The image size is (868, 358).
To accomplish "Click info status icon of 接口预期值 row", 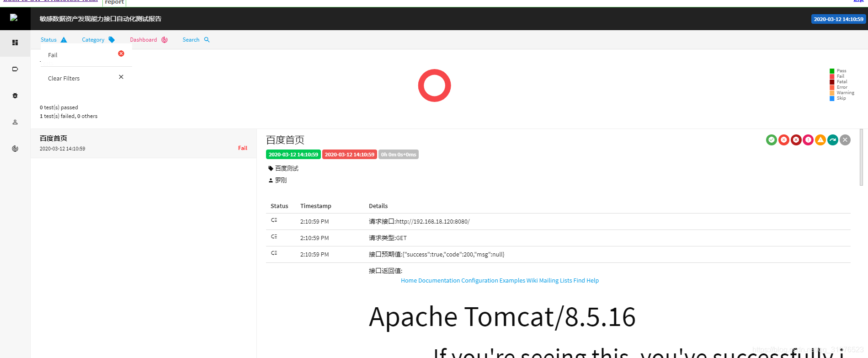I will 274,253.
